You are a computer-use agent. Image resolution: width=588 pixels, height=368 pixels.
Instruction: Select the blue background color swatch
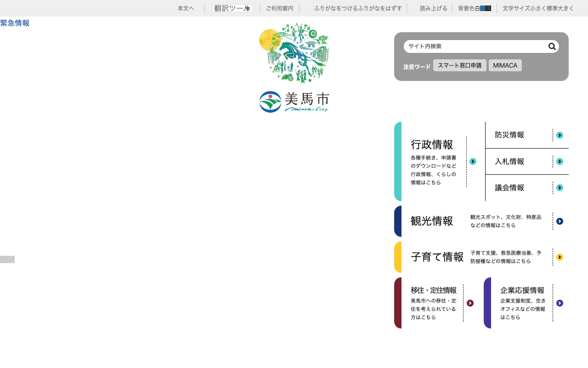(483, 8)
